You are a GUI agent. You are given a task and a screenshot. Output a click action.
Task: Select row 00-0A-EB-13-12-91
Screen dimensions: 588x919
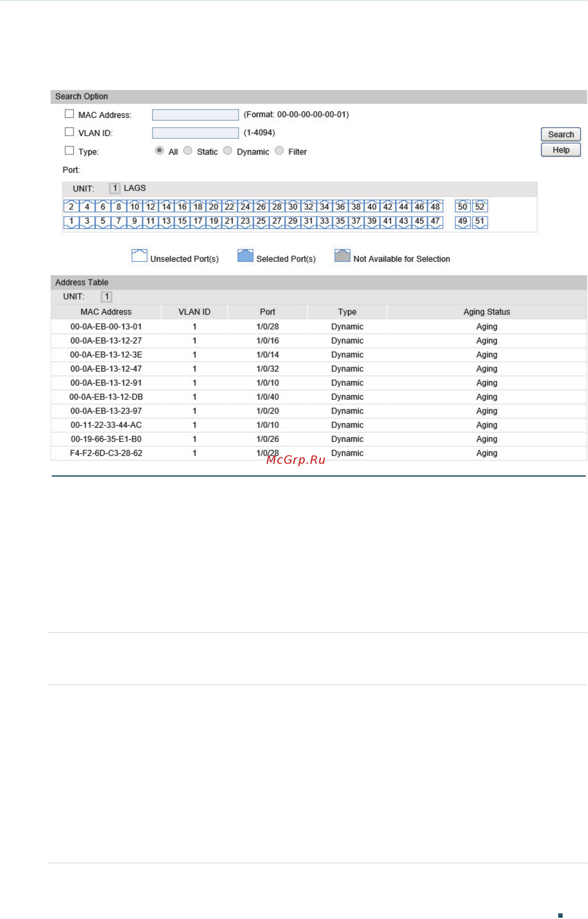click(x=319, y=383)
